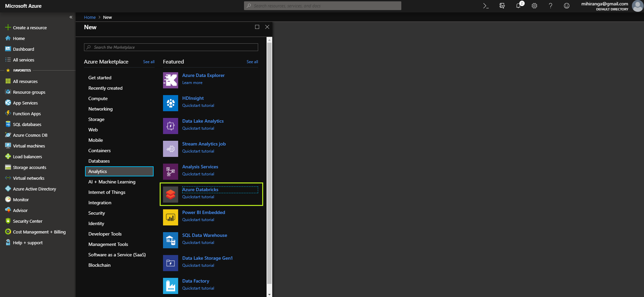Open Cloud Shell from the top bar
Screen dimensions: 644x297
click(x=486, y=6)
